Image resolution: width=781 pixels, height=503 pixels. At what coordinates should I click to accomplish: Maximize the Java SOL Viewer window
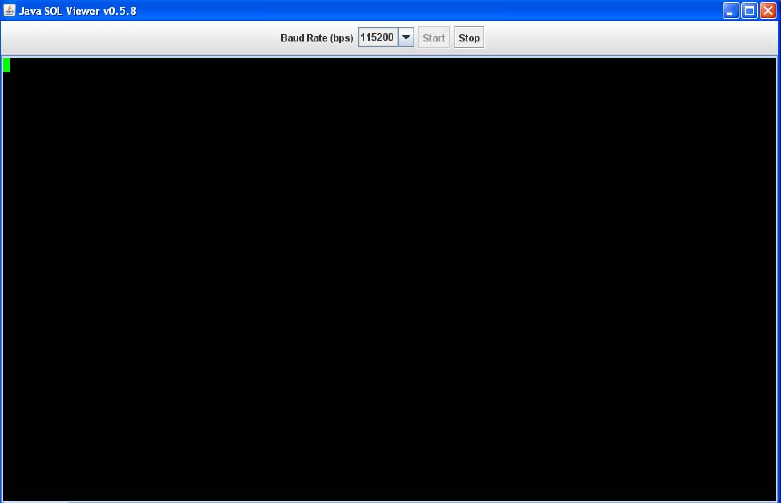pyautogui.click(x=749, y=10)
